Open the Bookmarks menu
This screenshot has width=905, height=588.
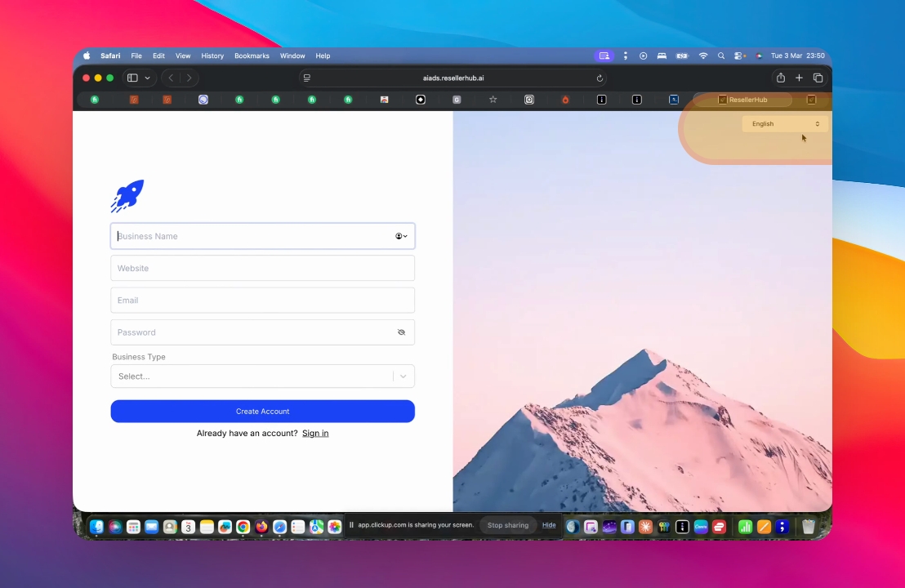[x=252, y=56]
